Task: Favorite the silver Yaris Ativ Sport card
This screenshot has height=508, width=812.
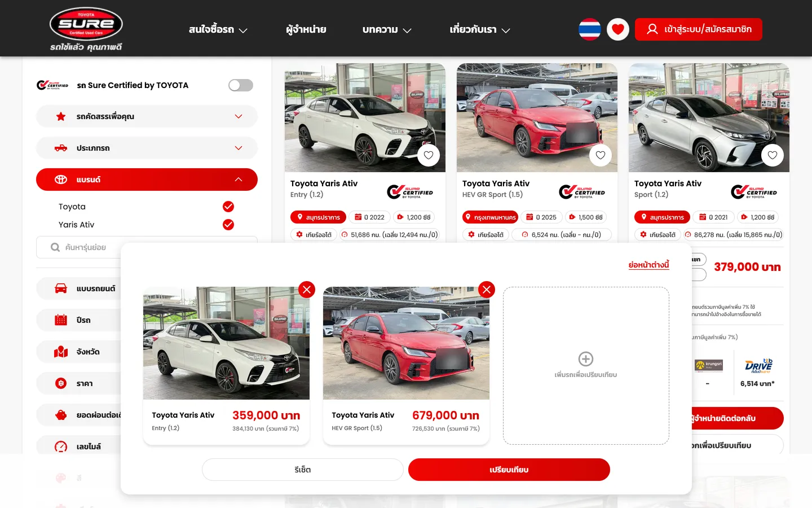Action: [x=773, y=155]
